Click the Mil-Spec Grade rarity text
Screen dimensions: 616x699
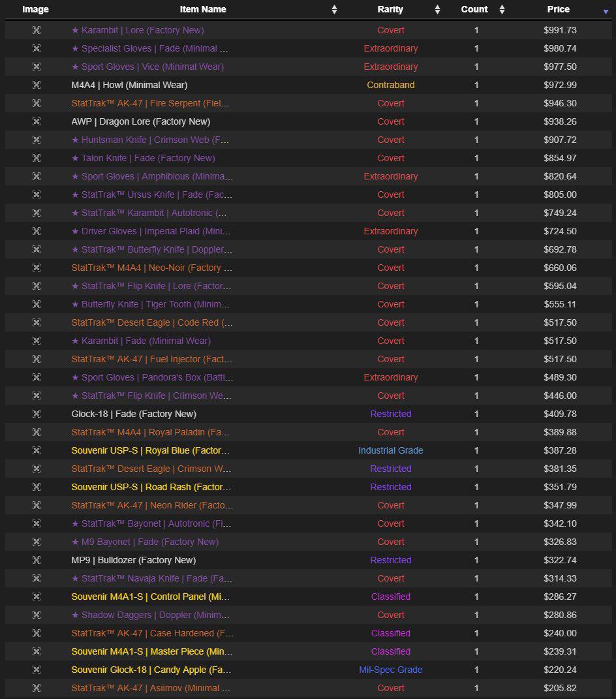(390, 670)
